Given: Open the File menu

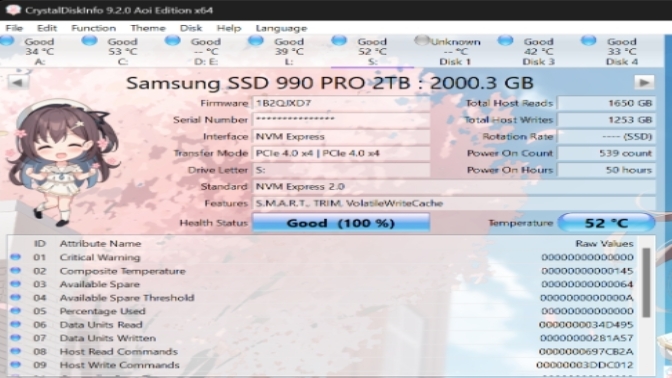Looking at the screenshot, I should coord(14,28).
